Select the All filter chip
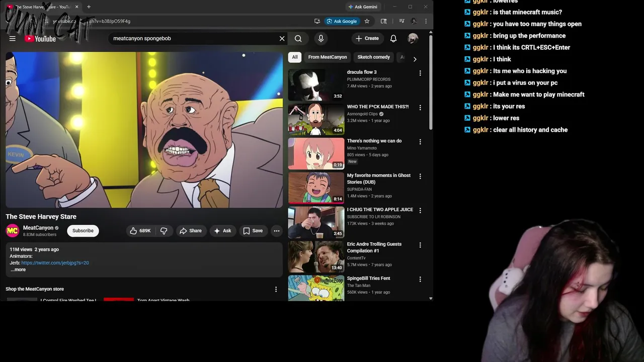Screen dimensions: 644x362 point(295,57)
